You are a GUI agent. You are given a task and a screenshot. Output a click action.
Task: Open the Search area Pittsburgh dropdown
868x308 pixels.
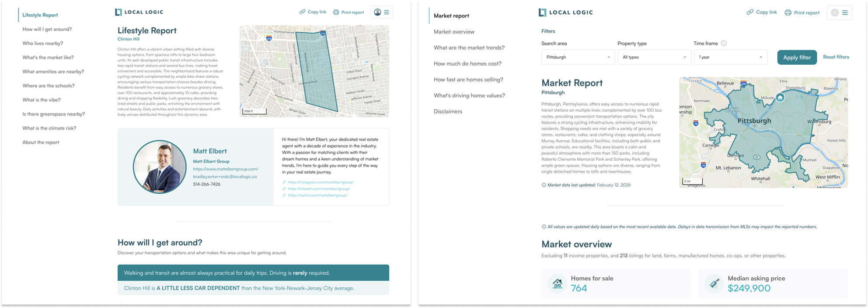[578, 57]
